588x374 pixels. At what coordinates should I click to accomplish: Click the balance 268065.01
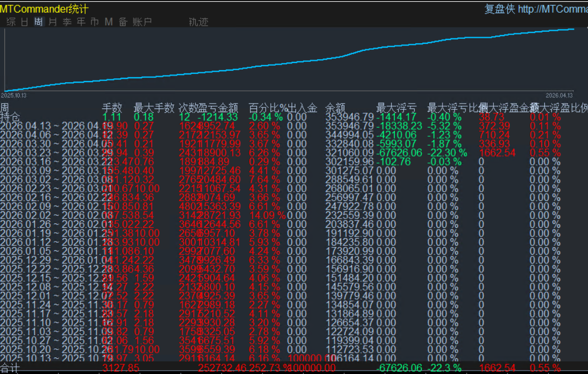(350, 188)
